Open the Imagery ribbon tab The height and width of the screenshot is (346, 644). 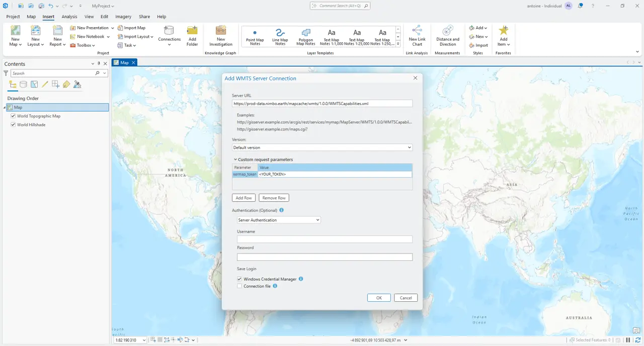(123, 17)
